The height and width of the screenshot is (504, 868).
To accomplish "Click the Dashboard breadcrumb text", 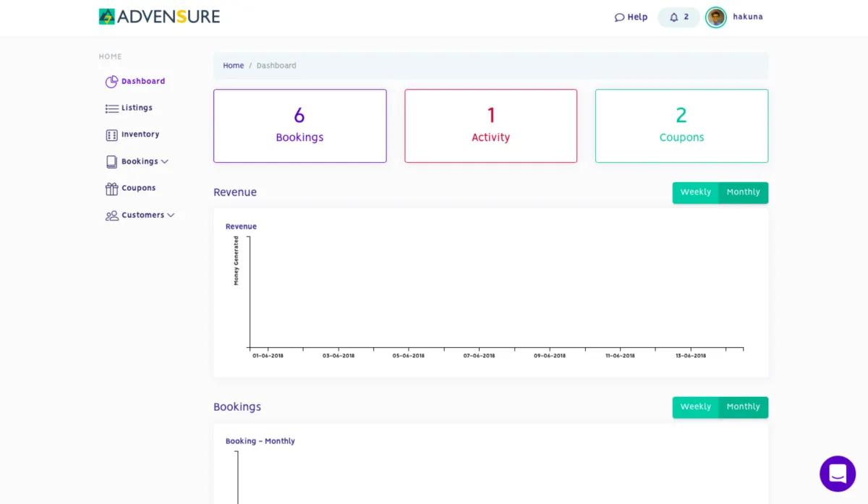I will [x=276, y=66].
